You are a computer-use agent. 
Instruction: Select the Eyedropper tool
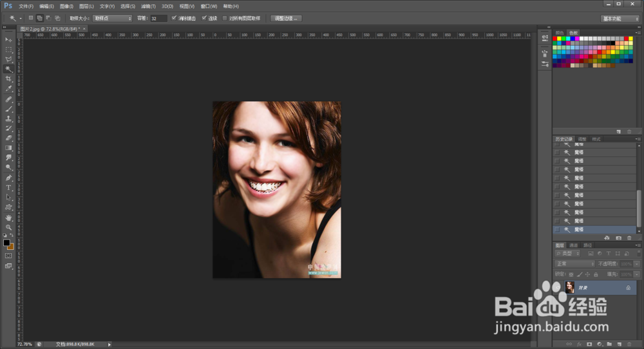tap(8, 89)
